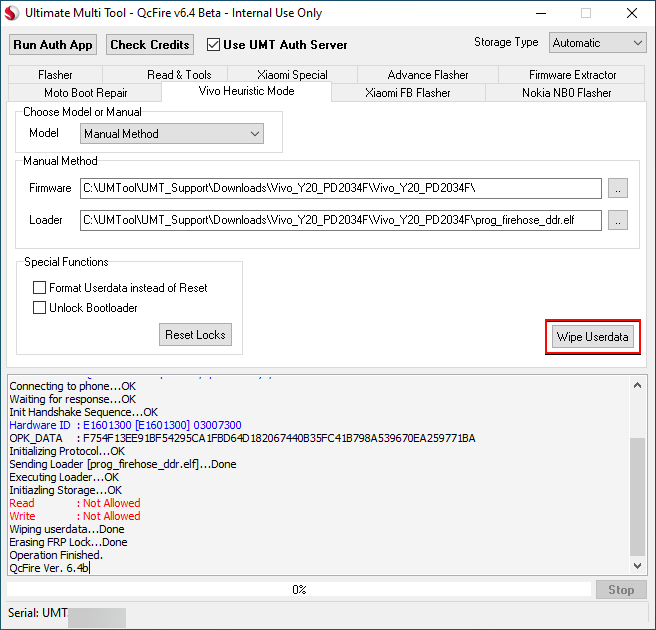Click the Reset Locks button
This screenshot has height=630, width=656.
tap(196, 335)
